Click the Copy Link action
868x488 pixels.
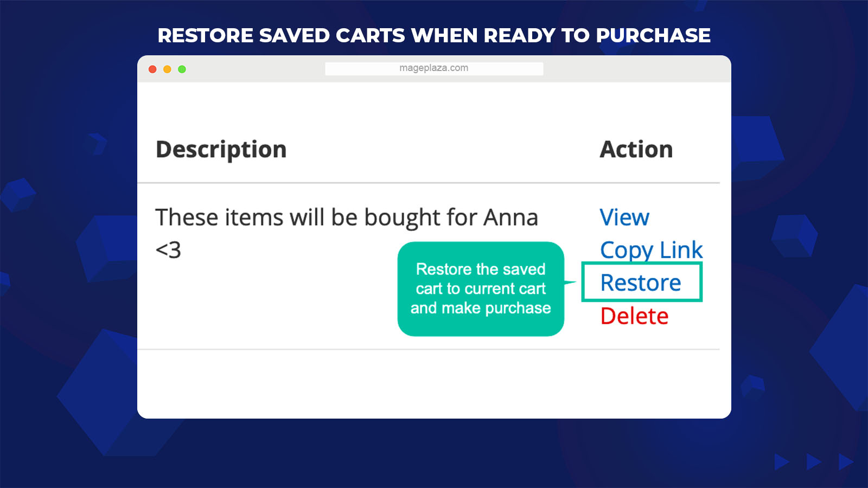point(651,250)
